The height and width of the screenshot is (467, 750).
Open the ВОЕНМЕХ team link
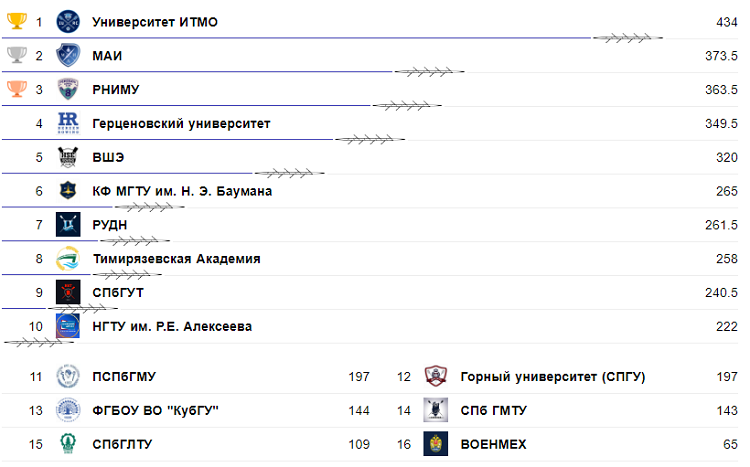pos(493,444)
